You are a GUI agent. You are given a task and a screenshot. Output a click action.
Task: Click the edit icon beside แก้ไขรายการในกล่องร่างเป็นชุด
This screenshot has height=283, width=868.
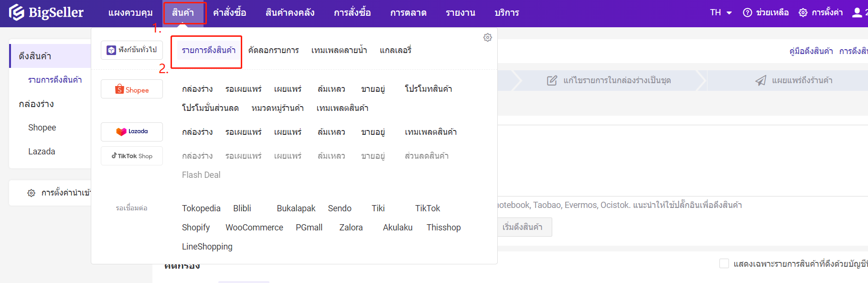[552, 80]
